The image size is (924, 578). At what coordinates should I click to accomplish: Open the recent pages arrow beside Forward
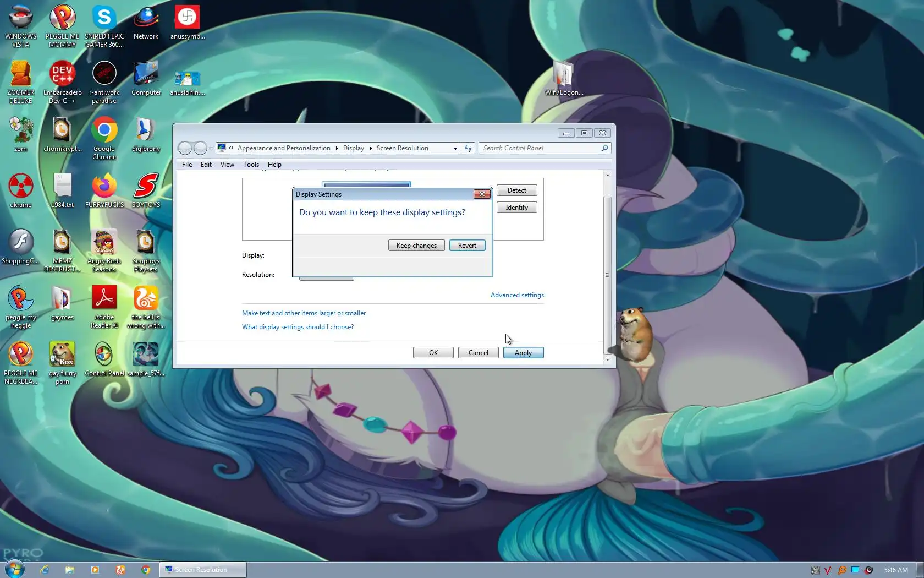click(x=211, y=148)
